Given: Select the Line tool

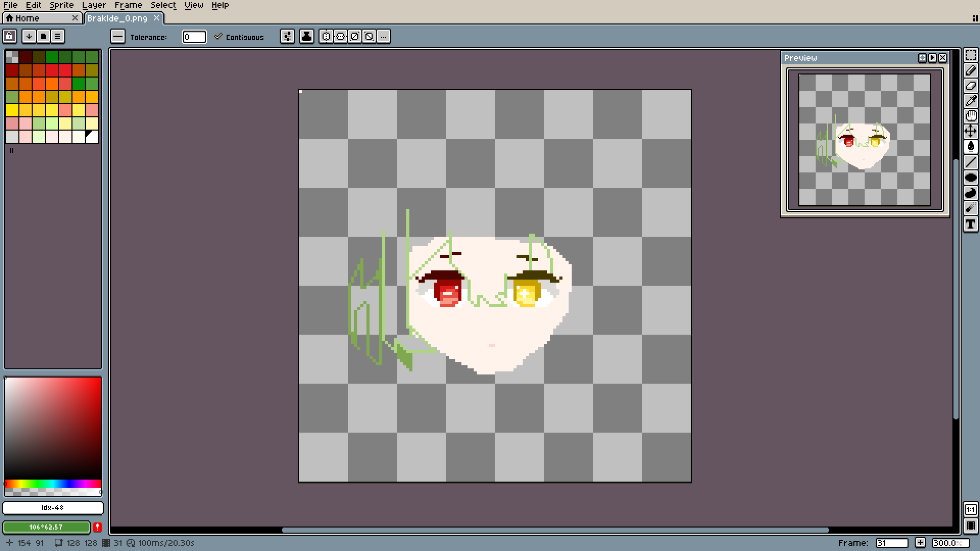Looking at the screenshot, I should pyautogui.click(x=970, y=163).
